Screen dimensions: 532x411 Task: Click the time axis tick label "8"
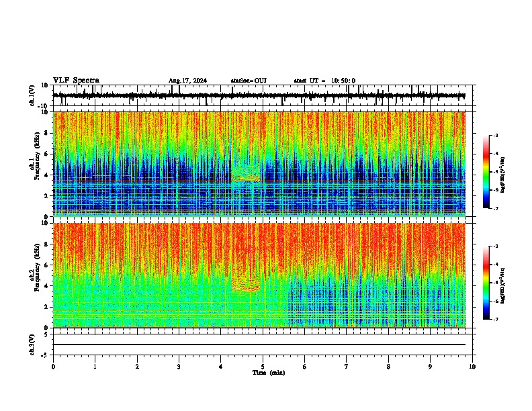388,367
